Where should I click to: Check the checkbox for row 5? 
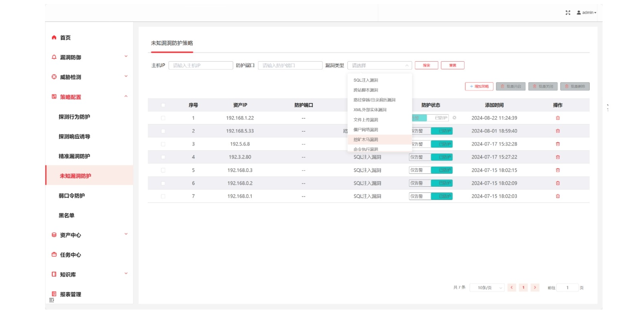click(x=163, y=170)
